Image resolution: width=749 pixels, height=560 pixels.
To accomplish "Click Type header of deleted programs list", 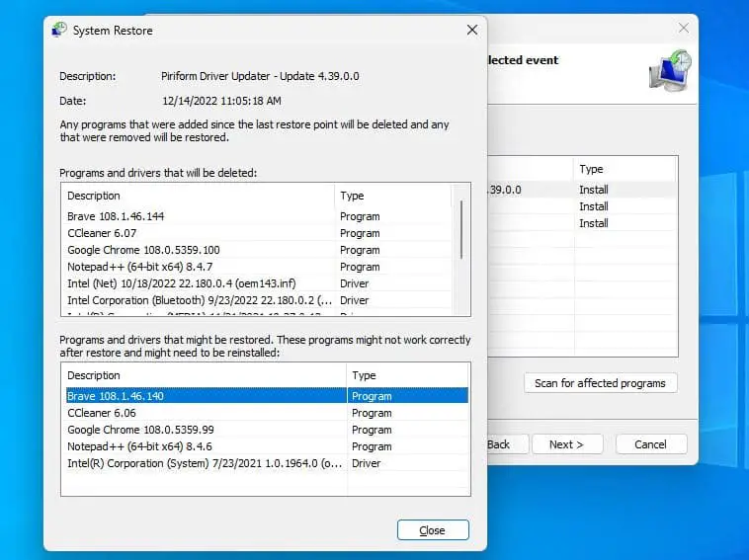I will click(393, 196).
